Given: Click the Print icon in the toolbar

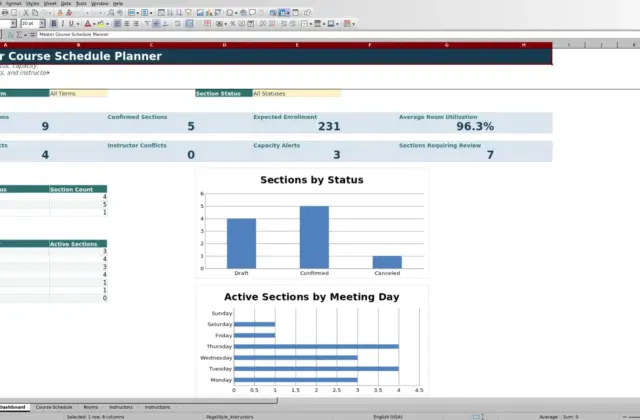Looking at the screenshot, I should [5, 13].
